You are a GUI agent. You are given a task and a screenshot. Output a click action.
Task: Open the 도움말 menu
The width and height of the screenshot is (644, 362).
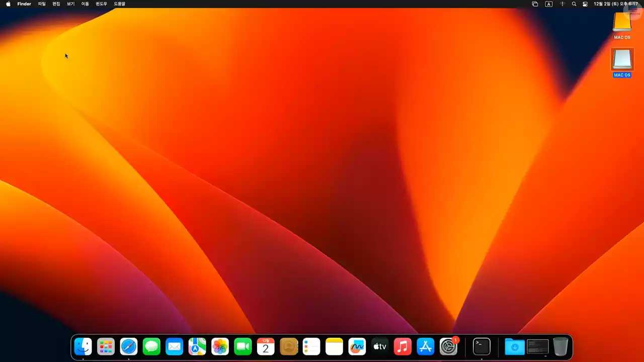[x=119, y=4]
